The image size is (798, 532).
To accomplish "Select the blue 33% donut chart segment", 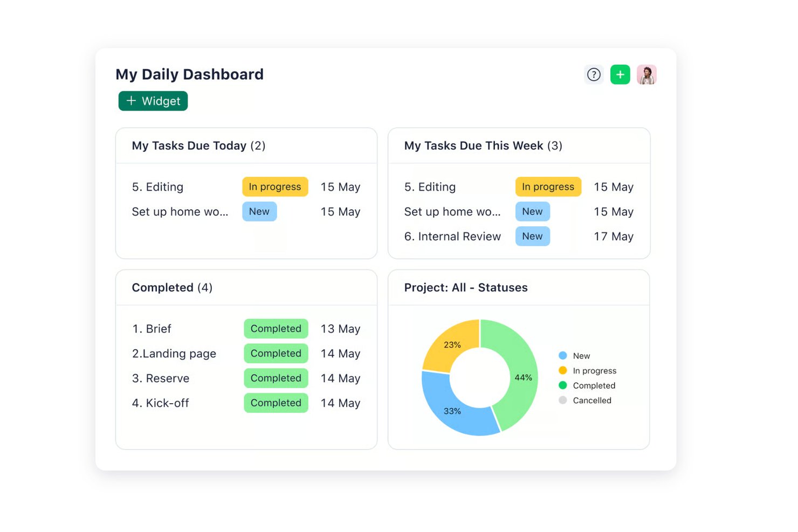I will (x=452, y=411).
